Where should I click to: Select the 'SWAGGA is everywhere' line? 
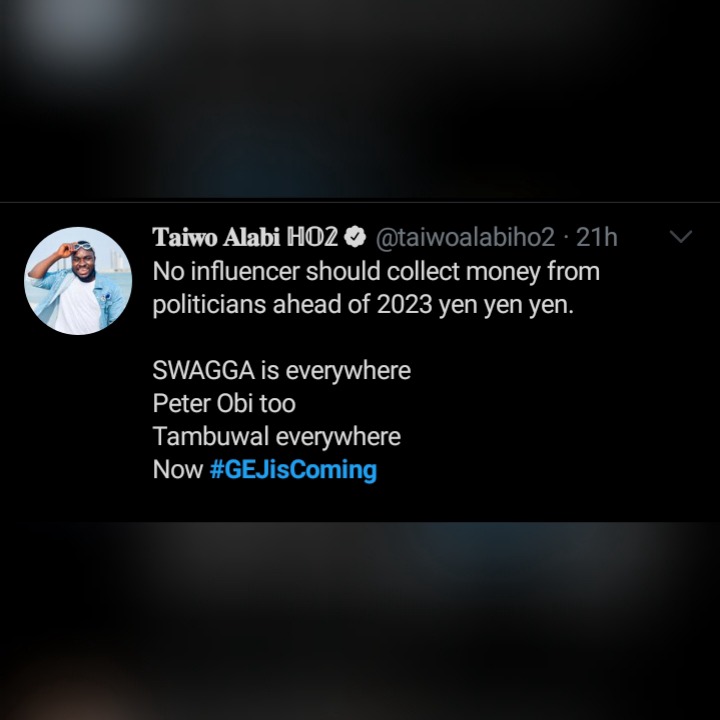(x=281, y=370)
